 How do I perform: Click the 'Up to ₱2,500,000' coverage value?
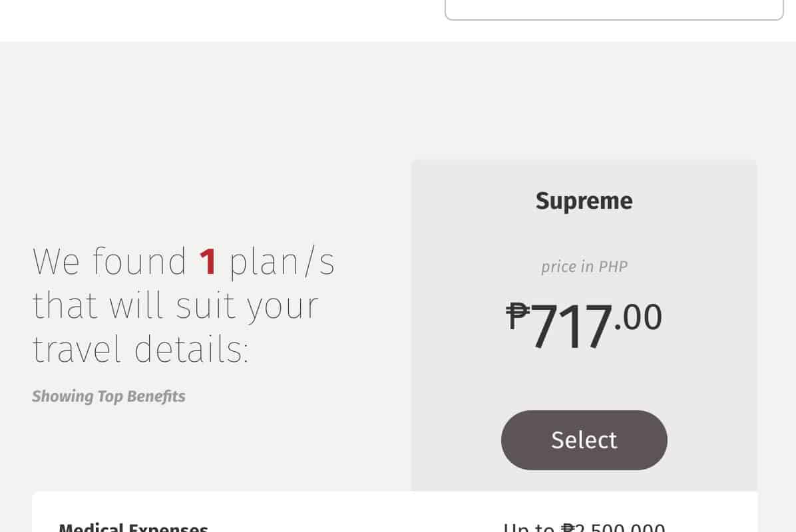click(584, 528)
